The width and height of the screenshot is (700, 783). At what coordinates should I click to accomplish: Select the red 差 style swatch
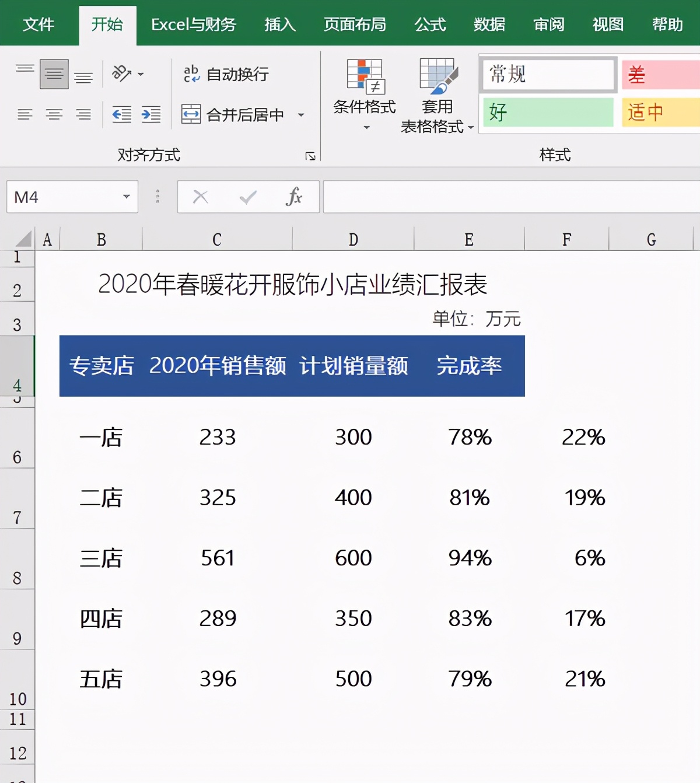659,74
